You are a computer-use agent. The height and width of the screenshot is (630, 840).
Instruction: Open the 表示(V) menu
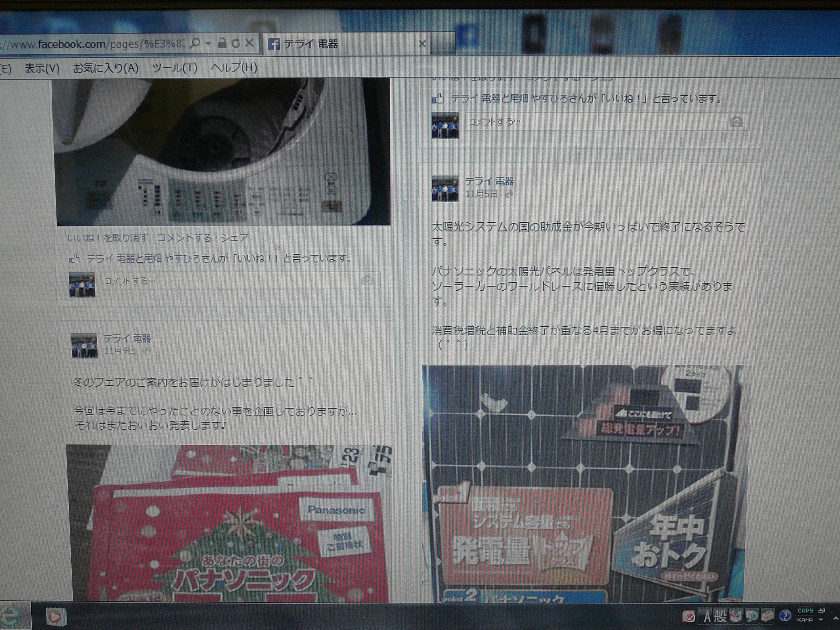click(x=42, y=68)
